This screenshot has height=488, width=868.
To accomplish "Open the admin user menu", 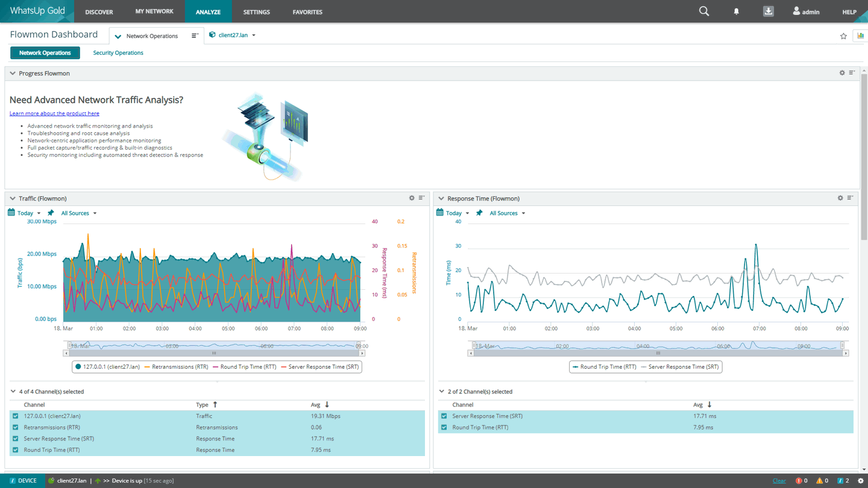I will [806, 11].
